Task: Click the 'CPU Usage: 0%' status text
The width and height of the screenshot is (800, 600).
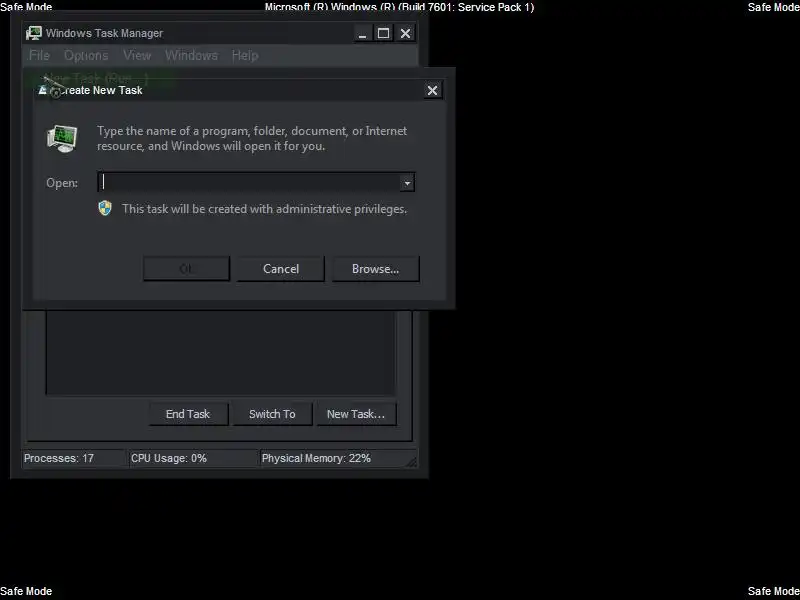Action: (x=169, y=458)
